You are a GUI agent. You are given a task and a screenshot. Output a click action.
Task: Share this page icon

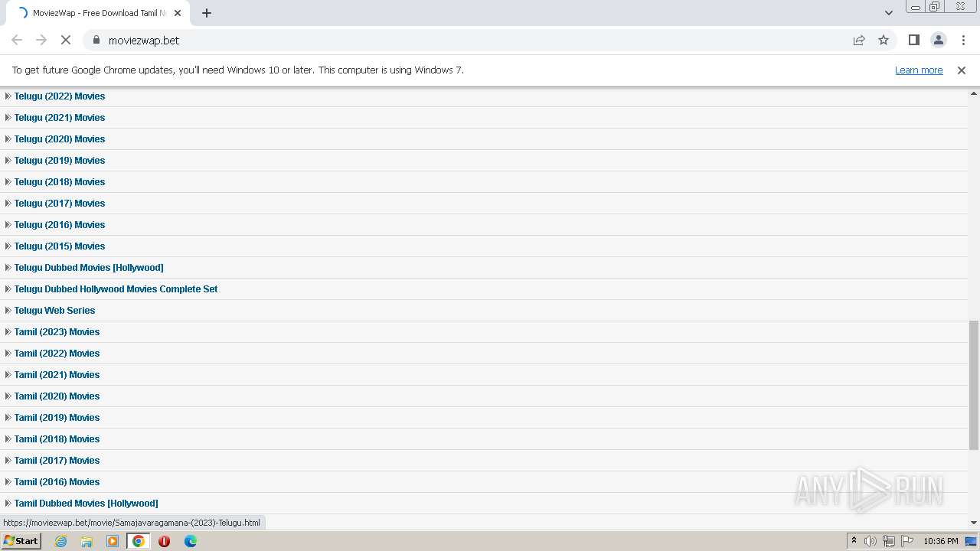tap(859, 40)
